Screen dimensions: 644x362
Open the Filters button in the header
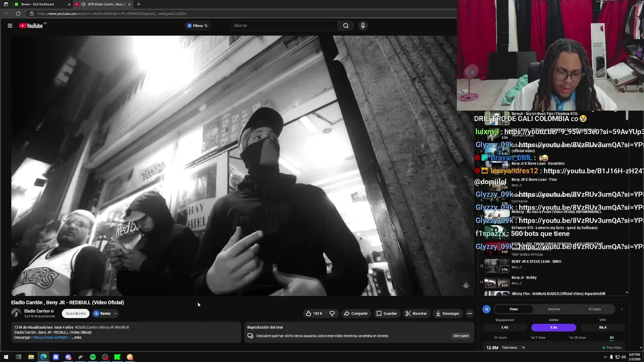(197, 26)
